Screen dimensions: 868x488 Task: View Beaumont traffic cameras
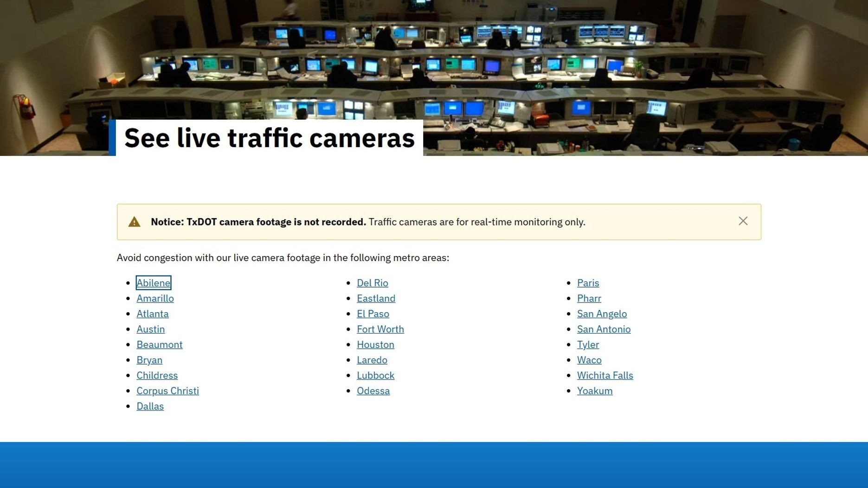[159, 345]
